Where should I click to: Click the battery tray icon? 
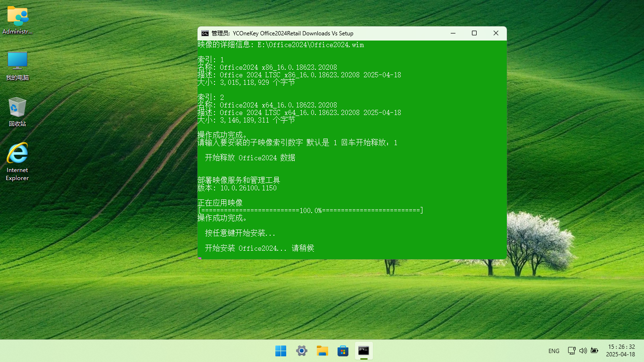(594, 351)
